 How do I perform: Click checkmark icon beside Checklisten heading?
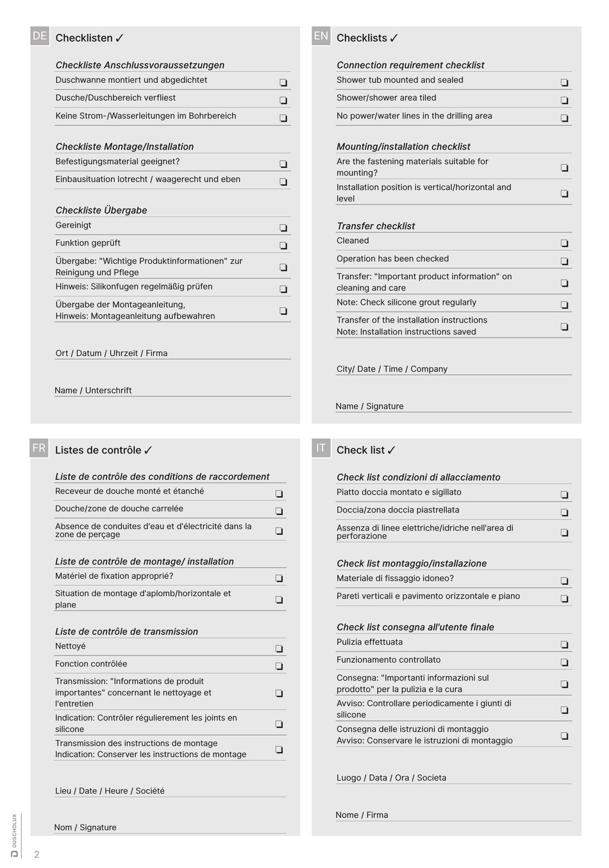pyautogui.click(x=119, y=38)
